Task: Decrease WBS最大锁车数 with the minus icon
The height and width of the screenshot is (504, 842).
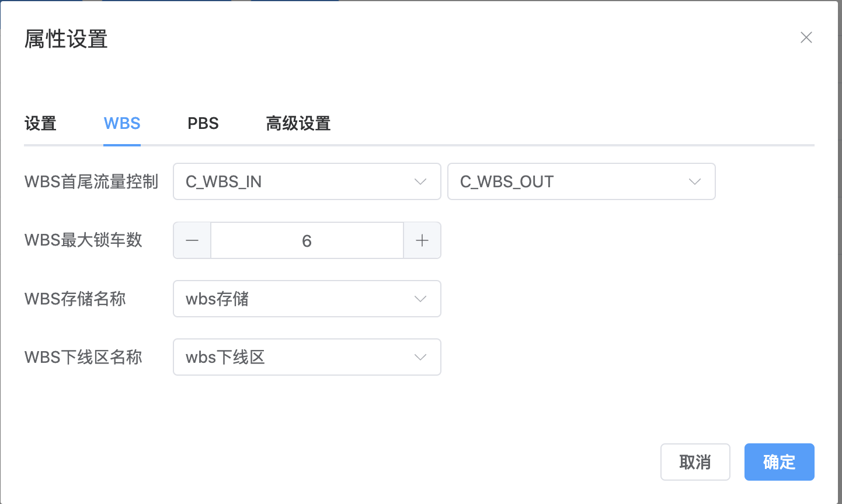Action: coord(192,240)
